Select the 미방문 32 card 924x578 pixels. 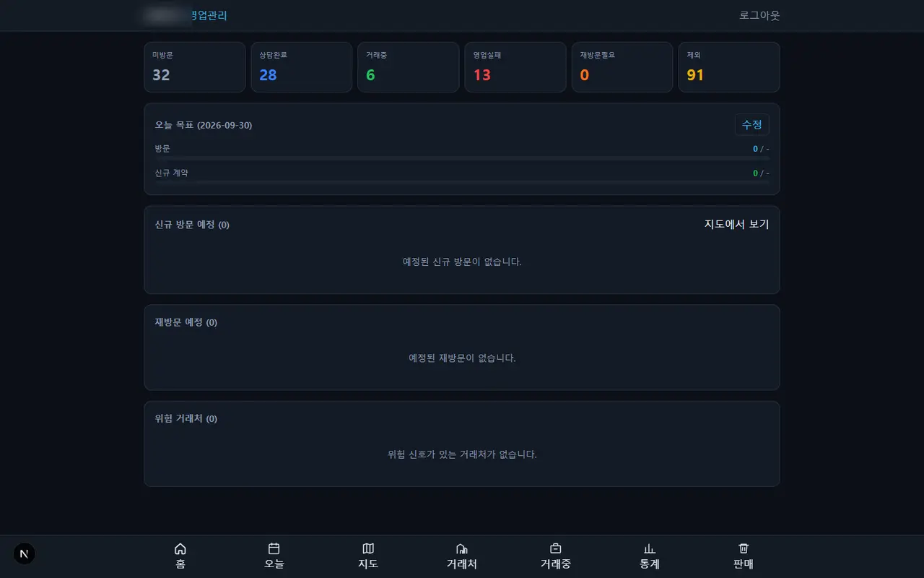195,67
